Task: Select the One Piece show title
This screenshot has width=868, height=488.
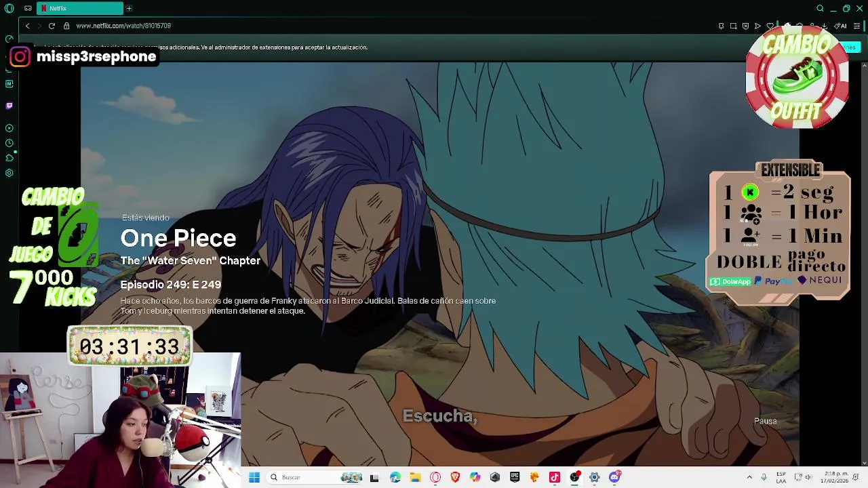Action: click(178, 238)
